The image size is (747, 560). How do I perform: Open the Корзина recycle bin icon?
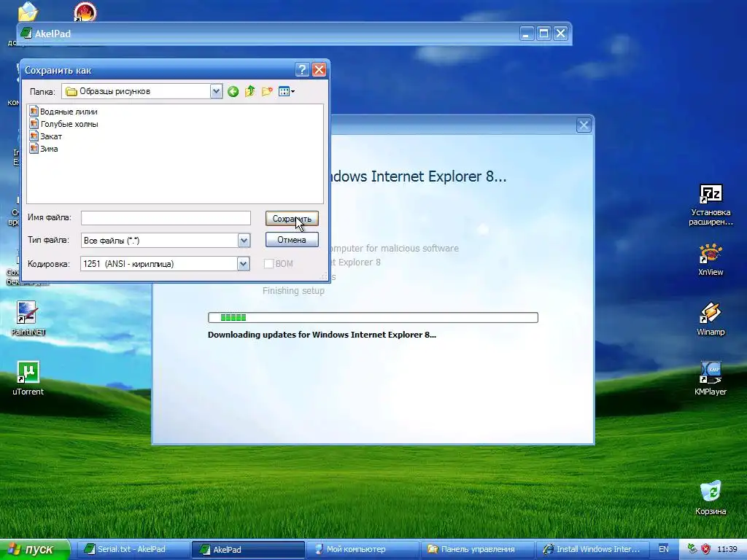711,498
